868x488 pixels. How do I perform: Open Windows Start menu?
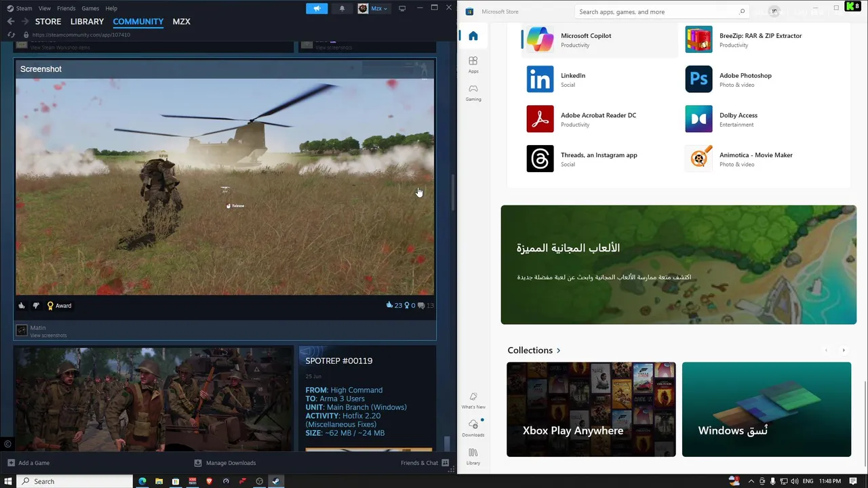[9, 481]
